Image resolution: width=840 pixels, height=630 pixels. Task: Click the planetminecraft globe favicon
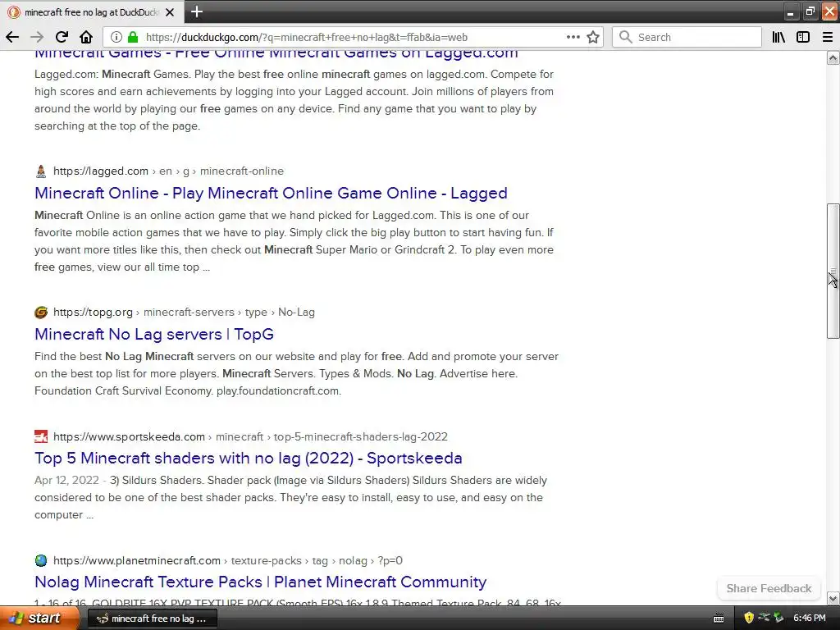(x=41, y=560)
